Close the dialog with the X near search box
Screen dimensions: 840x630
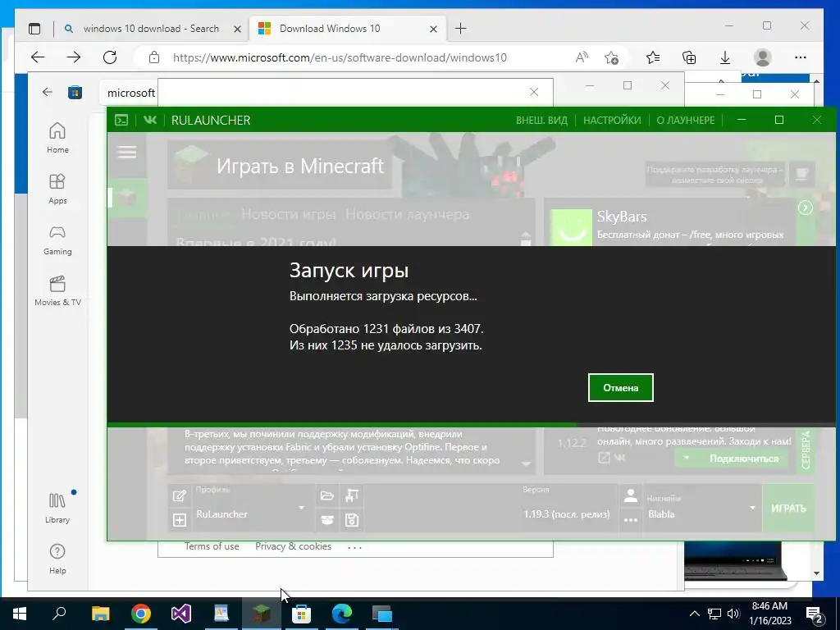coord(534,92)
